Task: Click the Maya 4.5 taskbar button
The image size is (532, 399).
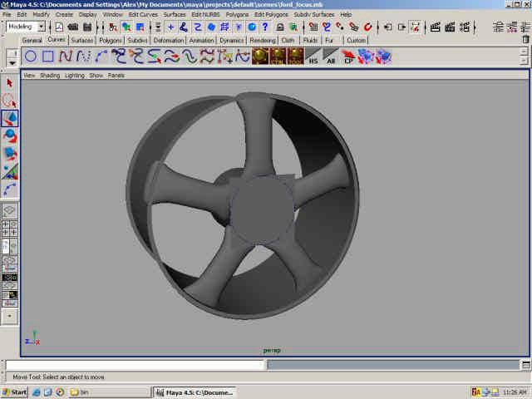Action: [x=197, y=392]
